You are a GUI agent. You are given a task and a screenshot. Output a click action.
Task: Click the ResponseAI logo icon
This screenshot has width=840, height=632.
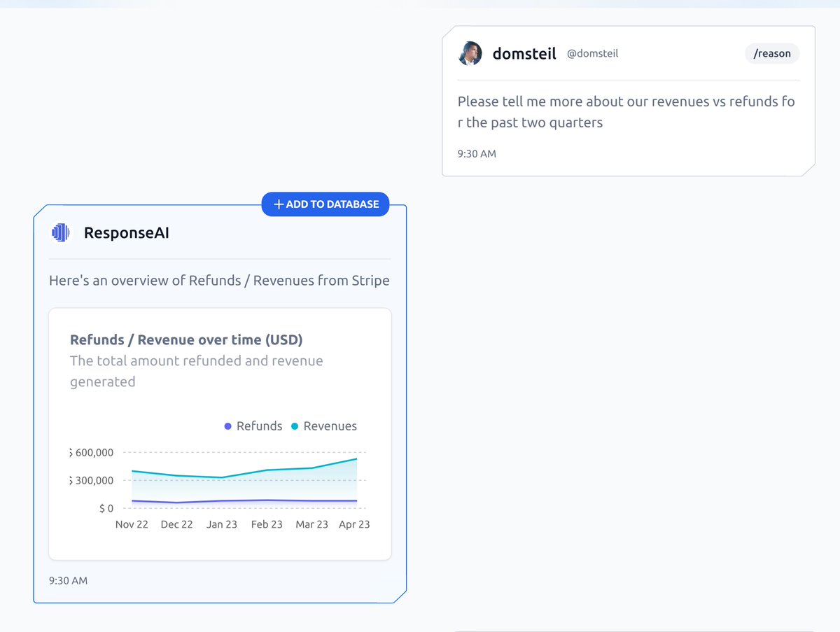point(61,232)
